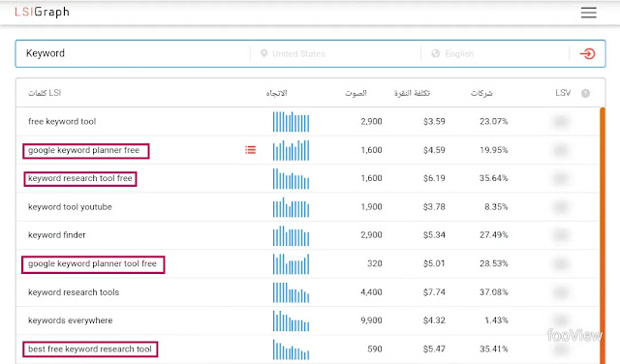
Task: Click the 320 volume value
Action: (375, 263)
